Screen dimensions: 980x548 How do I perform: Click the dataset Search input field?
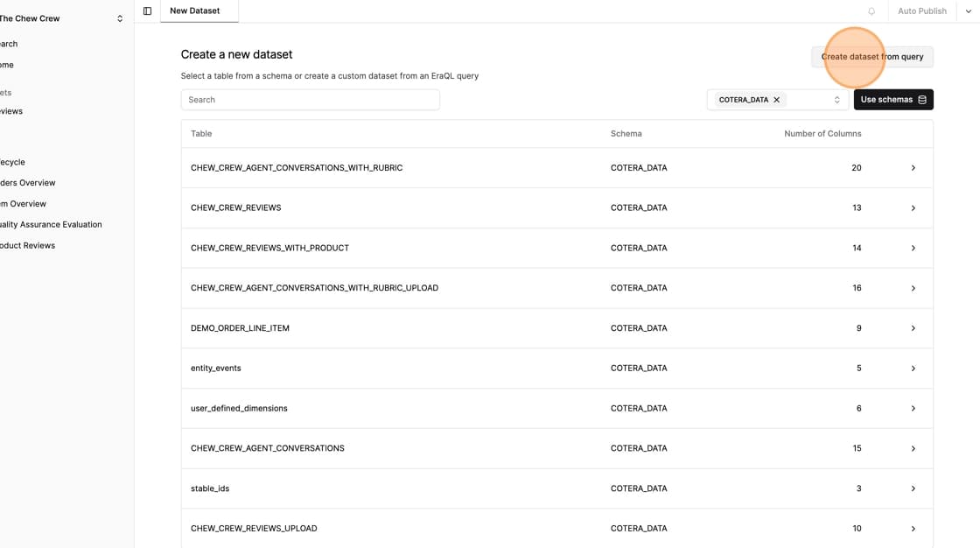[310, 100]
